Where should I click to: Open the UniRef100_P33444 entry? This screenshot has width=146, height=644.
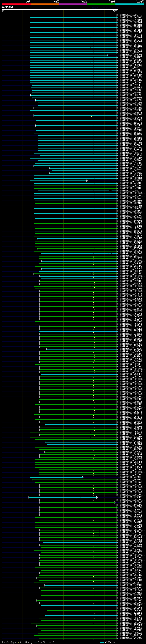coord(131,37)
